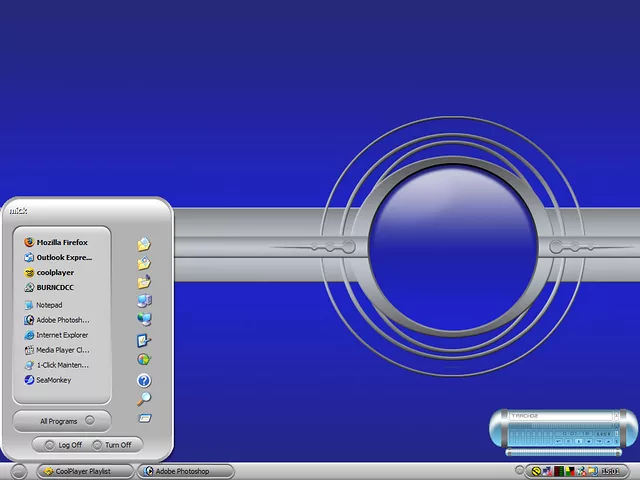Open Mozilla Firefox from the start menu
Viewport: 640px width, 480px height.
[62, 242]
